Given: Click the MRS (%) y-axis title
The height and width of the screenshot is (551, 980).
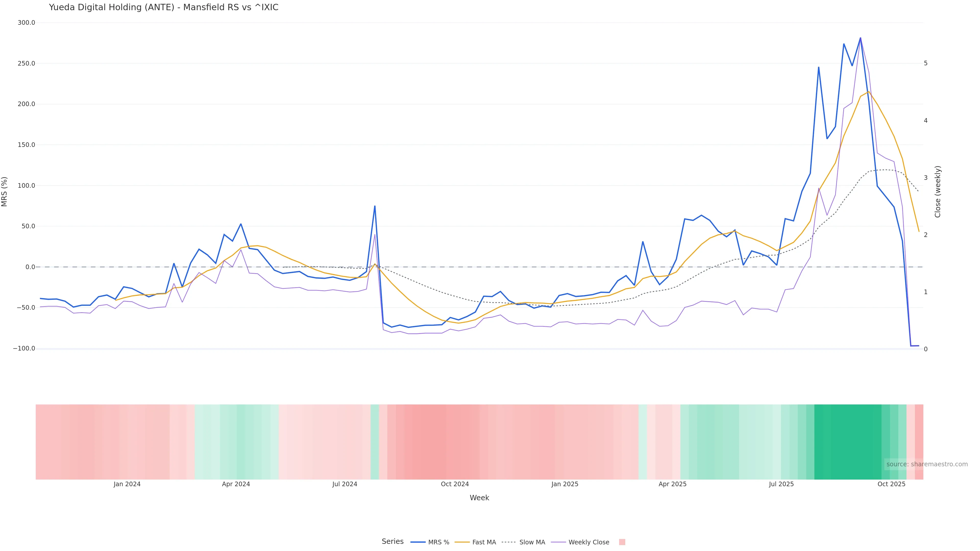Looking at the screenshot, I should [x=5, y=192].
